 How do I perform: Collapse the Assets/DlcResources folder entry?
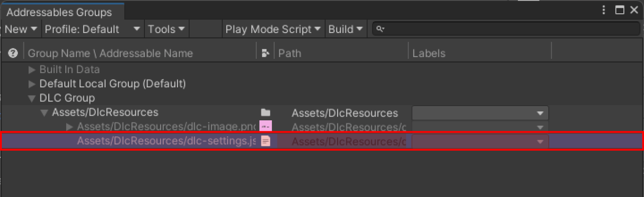coord(44,113)
